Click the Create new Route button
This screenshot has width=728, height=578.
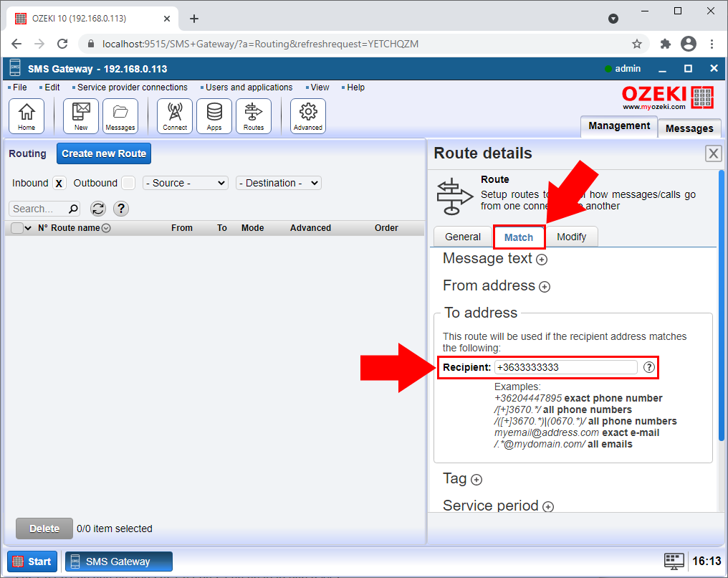104,153
